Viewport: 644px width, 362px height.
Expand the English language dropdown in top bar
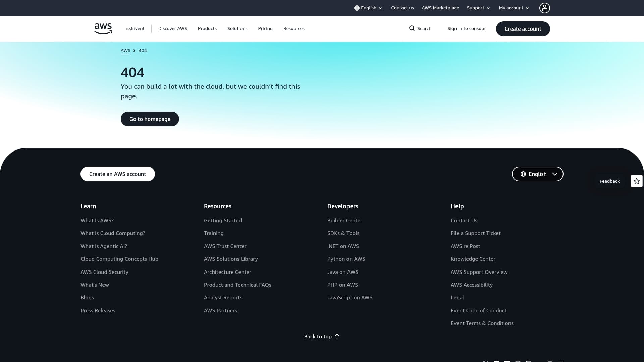(368, 8)
